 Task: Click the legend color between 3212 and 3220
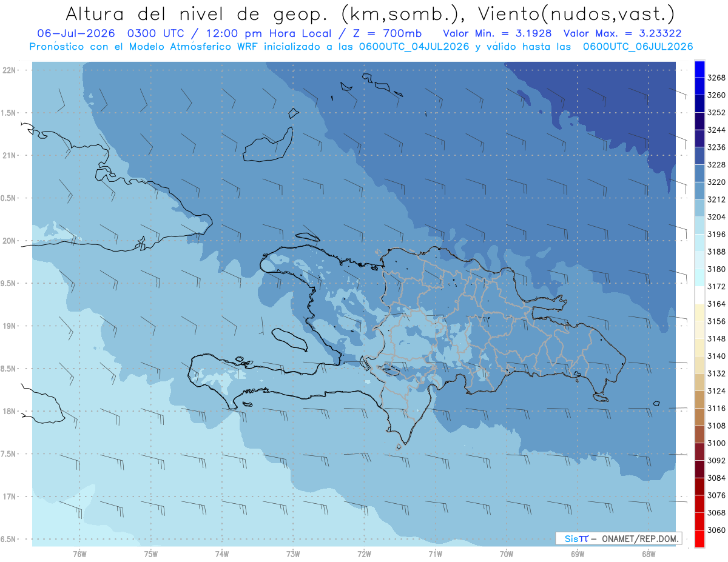coord(699,190)
